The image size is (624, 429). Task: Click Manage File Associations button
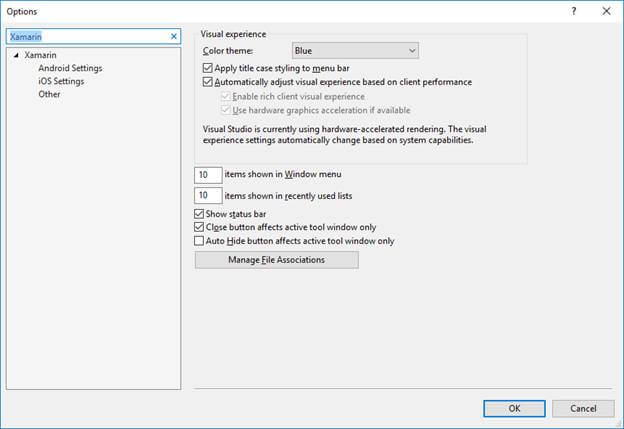[x=276, y=260]
